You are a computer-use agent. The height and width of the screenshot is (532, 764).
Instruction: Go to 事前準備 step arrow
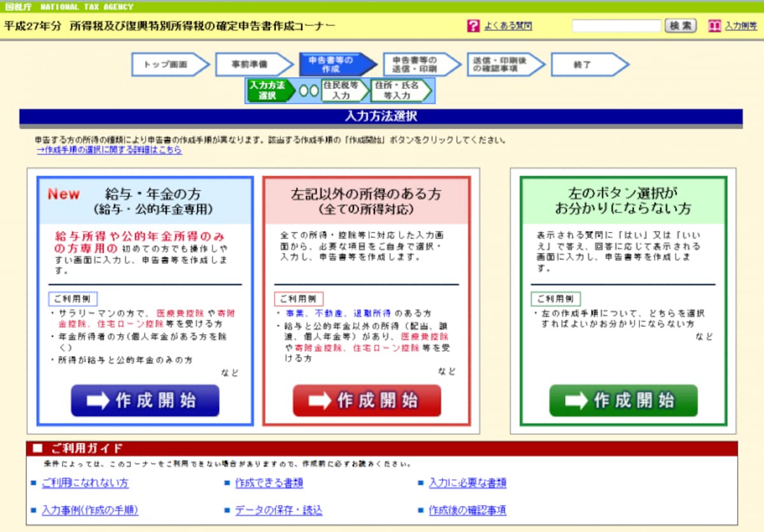pos(254,64)
